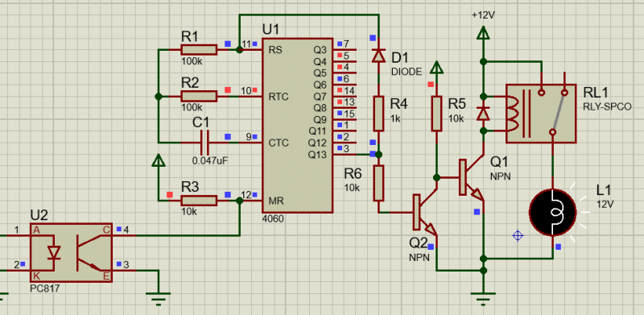Select diode D1 symbol
The image size is (644, 315).
378,56
